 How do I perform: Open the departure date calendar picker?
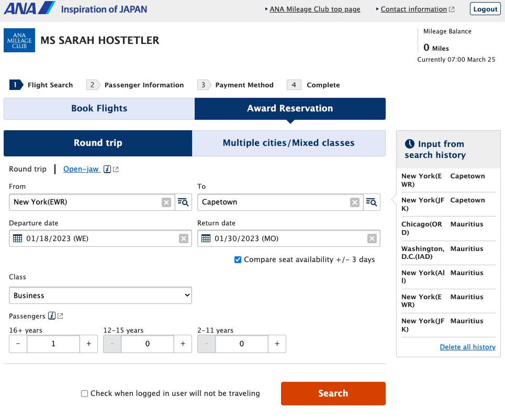(x=18, y=238)
